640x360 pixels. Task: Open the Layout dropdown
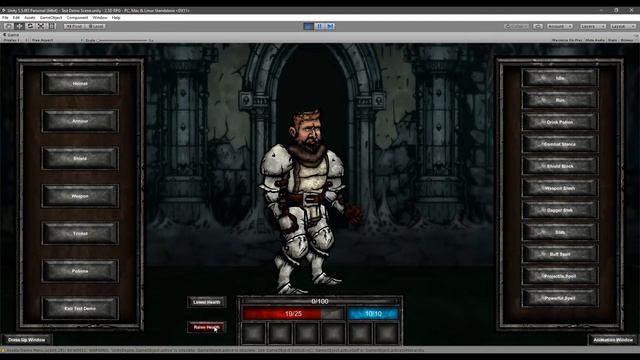pyautogui.click(x=623, y=26)
